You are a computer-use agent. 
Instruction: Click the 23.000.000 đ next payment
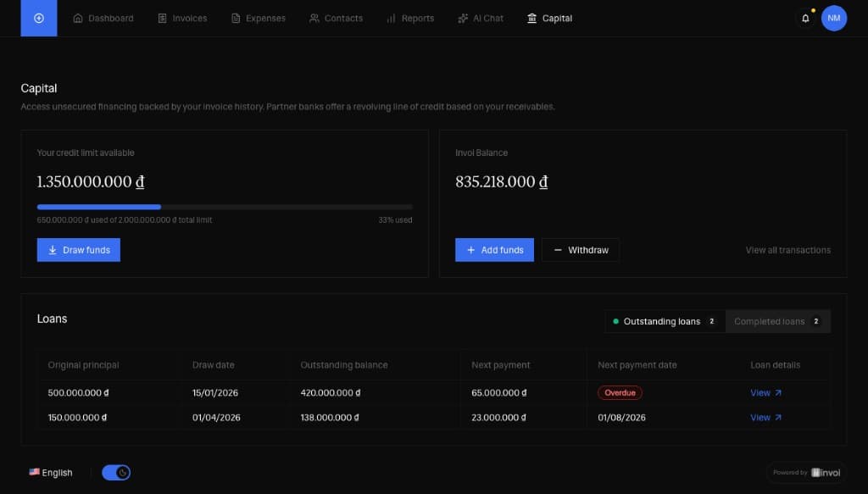498,418
